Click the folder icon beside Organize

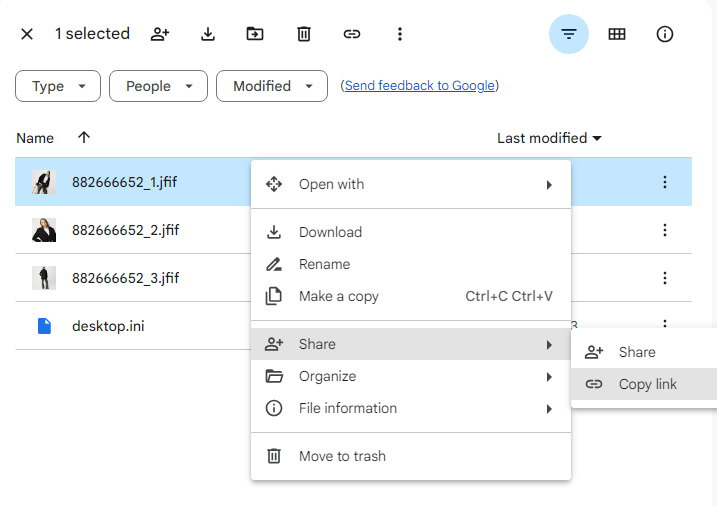coord(274,376)
